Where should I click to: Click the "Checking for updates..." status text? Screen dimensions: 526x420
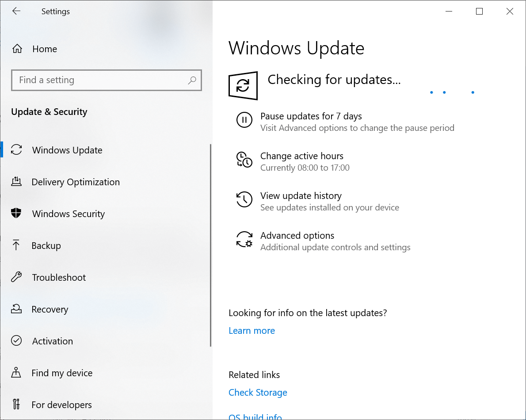pyautogui.click(x=334, y=80)
